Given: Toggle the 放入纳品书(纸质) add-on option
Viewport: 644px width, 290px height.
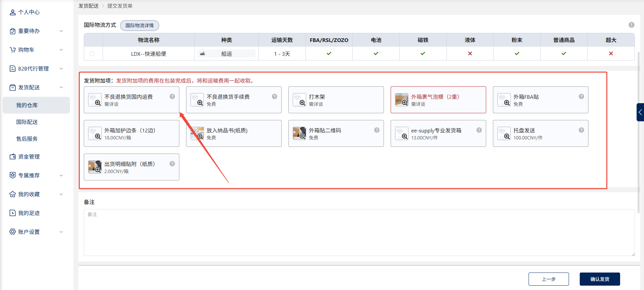Looking at the screenshot, I should pyautogui.click(x=234, y=133).
